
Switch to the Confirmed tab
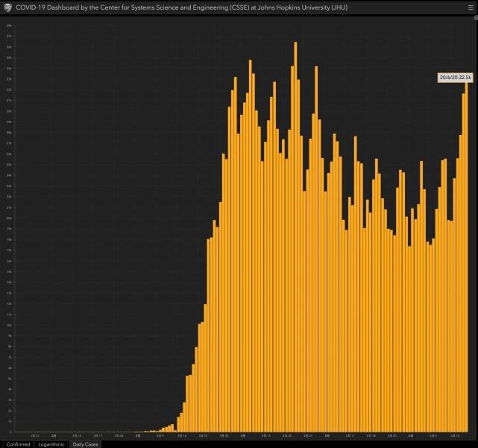[18, 444]
